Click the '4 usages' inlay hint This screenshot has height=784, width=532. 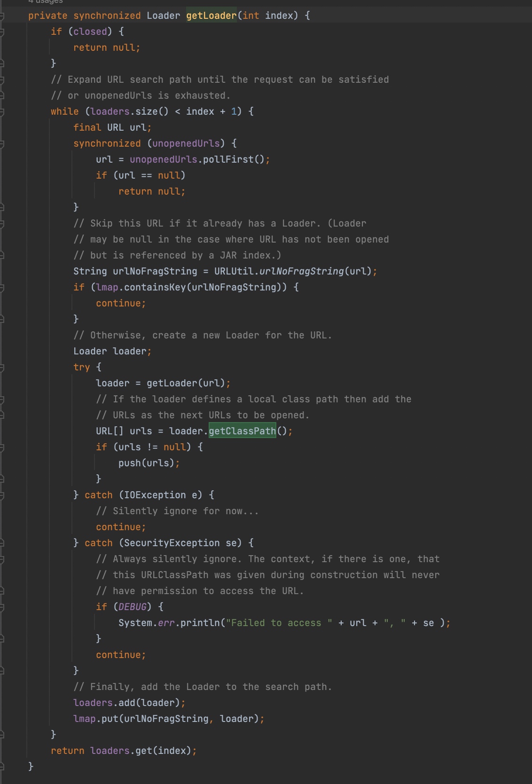click(x=46, y=2)
